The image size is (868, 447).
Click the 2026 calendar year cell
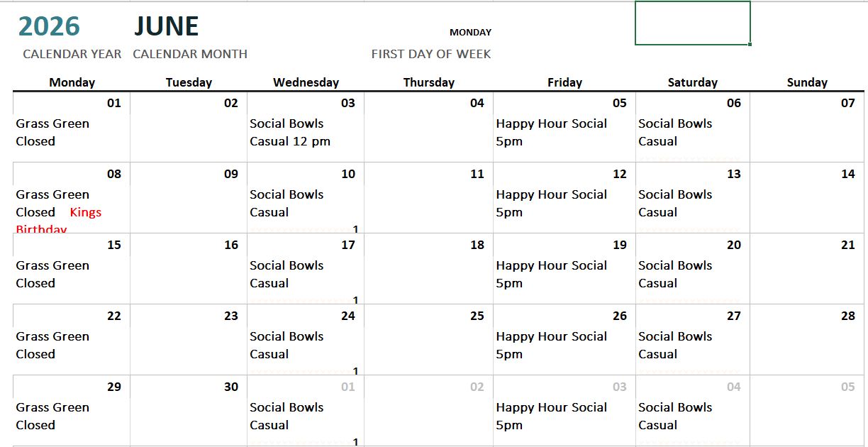point(49,27)
